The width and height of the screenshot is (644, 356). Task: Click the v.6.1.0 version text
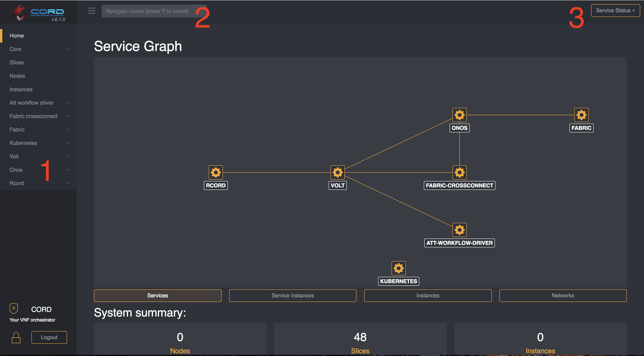(x=58, y=20)
